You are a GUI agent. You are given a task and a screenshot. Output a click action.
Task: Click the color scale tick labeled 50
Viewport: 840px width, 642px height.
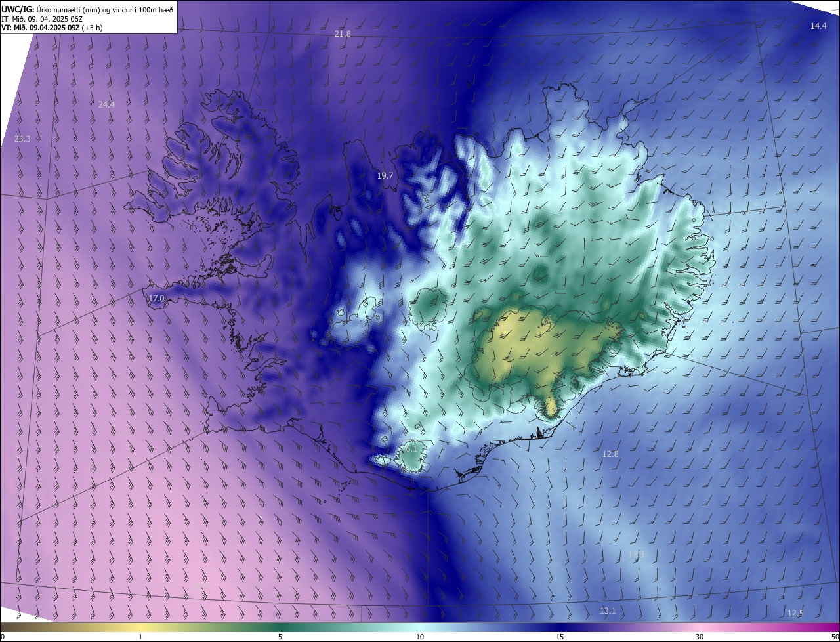click(835, 637)
